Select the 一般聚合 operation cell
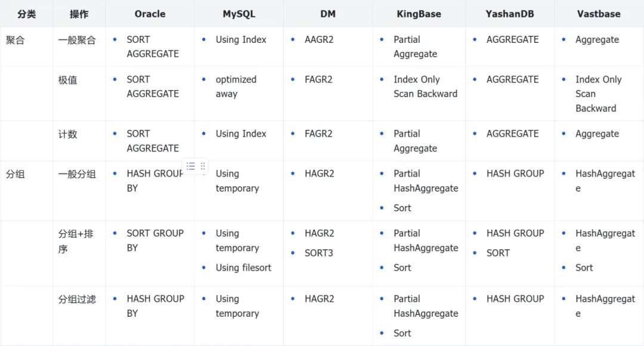644x346 pixels. coord(77,40)
